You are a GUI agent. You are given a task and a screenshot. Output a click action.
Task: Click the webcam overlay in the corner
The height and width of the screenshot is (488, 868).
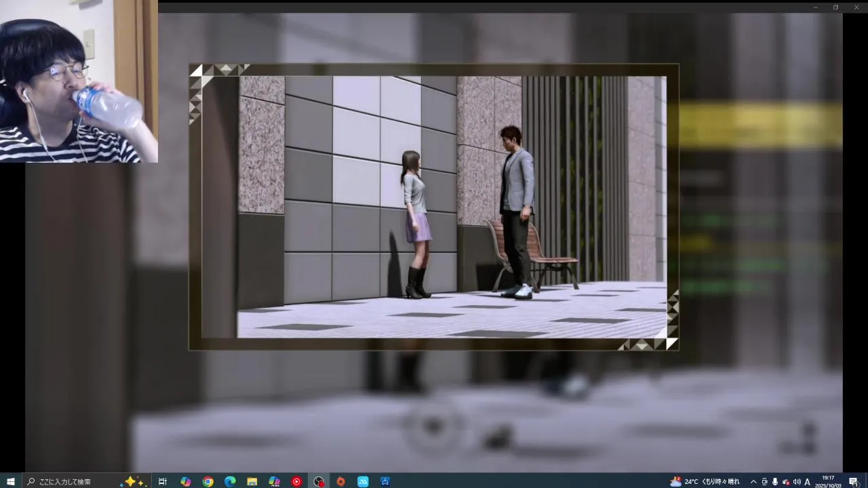pos(79,81)
